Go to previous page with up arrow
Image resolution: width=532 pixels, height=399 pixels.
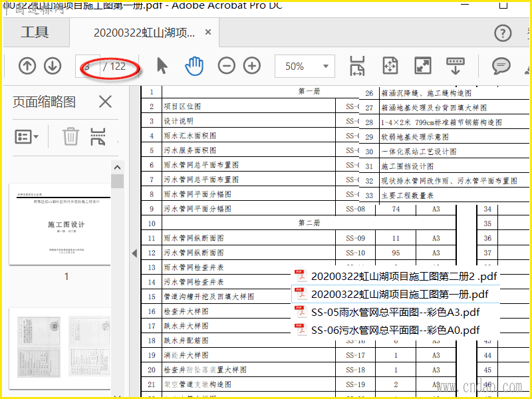[27, 66]
